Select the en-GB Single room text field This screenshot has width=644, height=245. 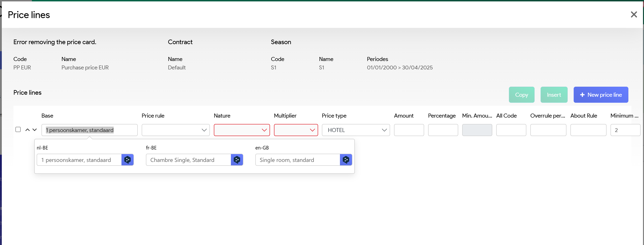(x=297, y=160)
